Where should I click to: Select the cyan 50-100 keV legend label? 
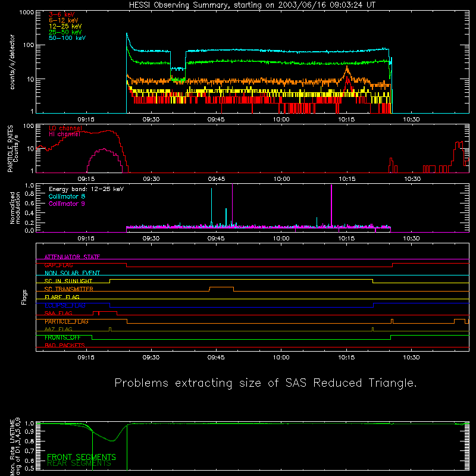pyautogui.click(x=67, y=38)
